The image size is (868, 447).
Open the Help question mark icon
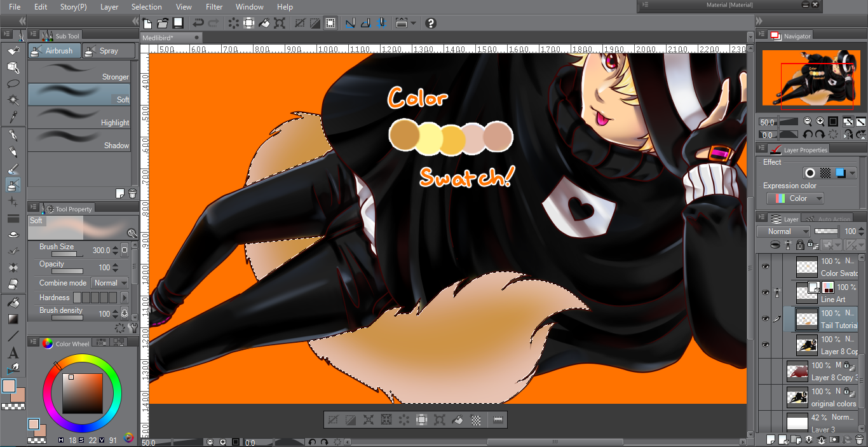tap(431, 24)
